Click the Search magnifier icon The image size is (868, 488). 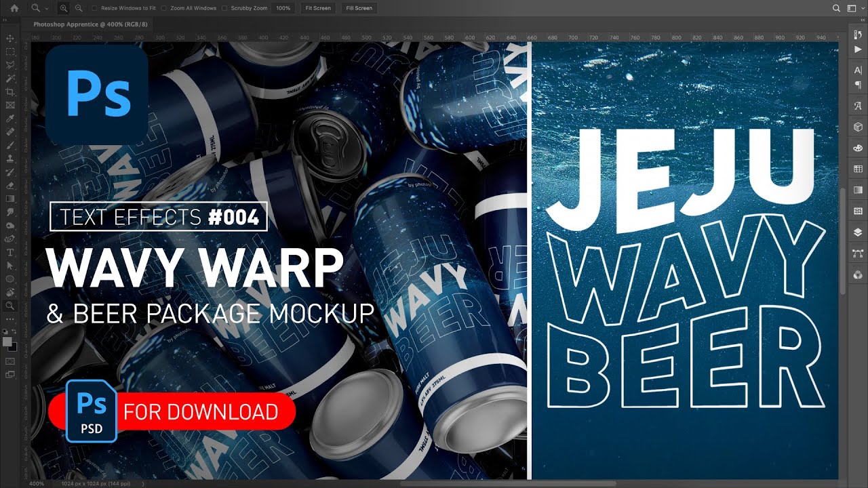coord(837,8)
